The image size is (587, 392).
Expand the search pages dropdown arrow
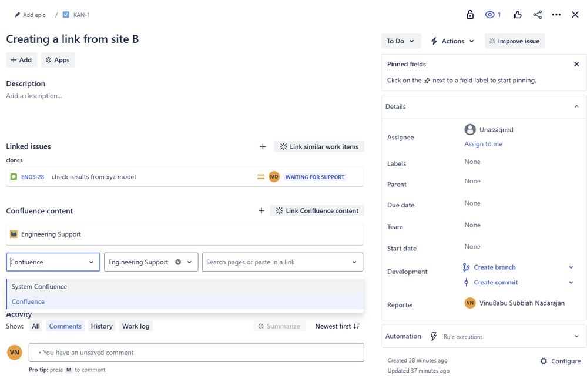(x=354, y=262)
